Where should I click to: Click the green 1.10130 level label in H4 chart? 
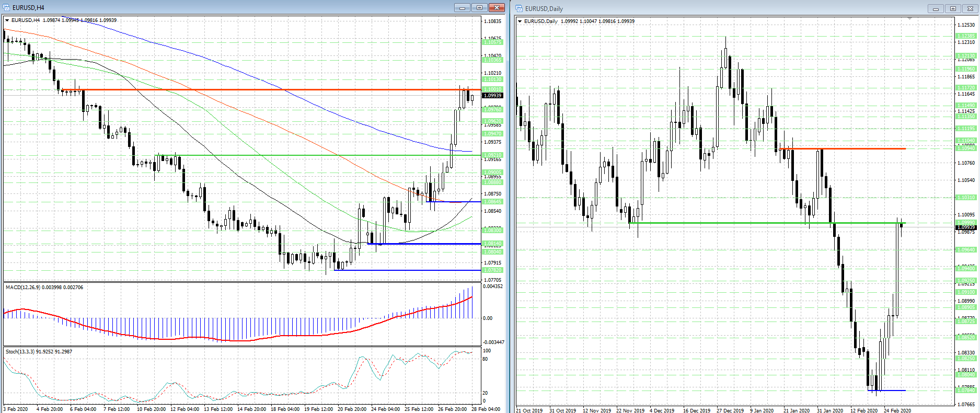[x=492, y=79]
